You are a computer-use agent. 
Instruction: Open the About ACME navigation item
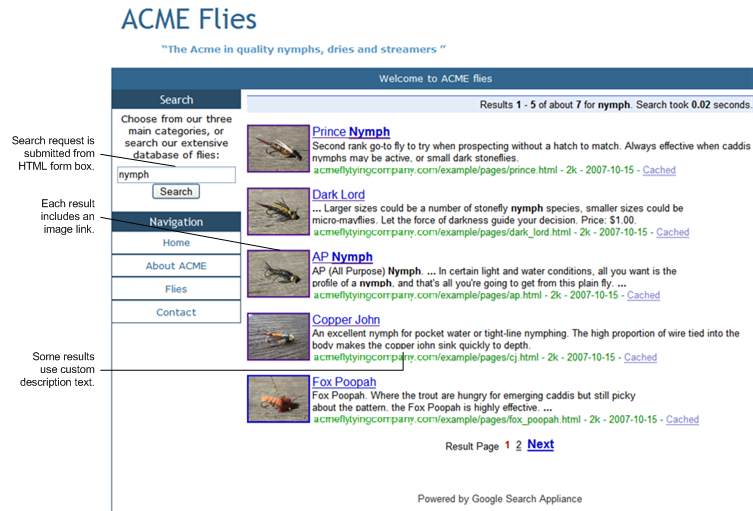click(176, 266)
